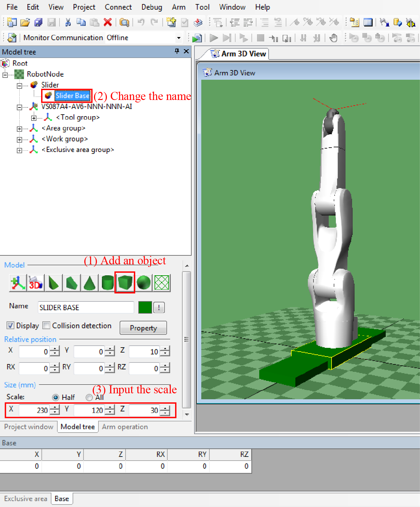Add a cylinder object to the model
This screenshot has height=507, width=420.
[x=107, y=283]
